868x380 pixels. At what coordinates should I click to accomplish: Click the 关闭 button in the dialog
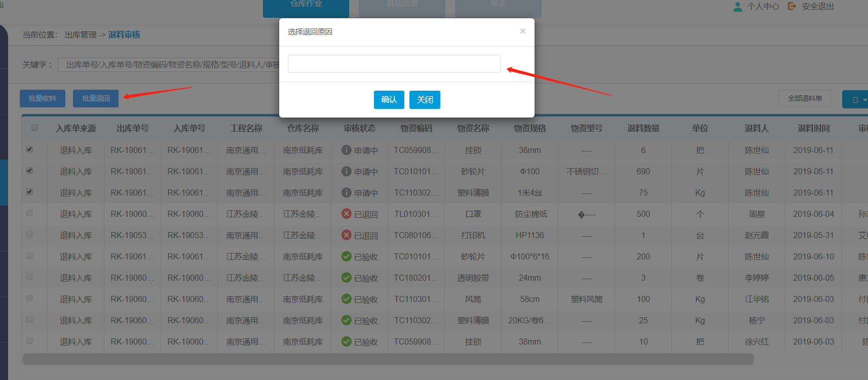425,100
